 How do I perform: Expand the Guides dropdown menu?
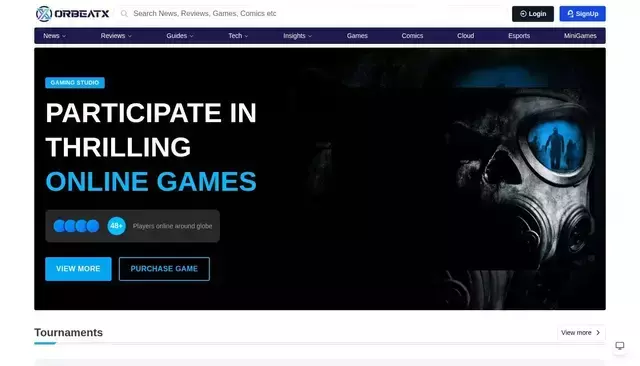180,36
